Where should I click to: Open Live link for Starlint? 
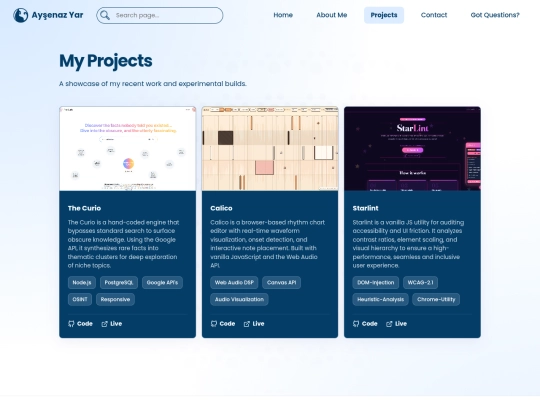pyautogui.click(x=396, y=324)
